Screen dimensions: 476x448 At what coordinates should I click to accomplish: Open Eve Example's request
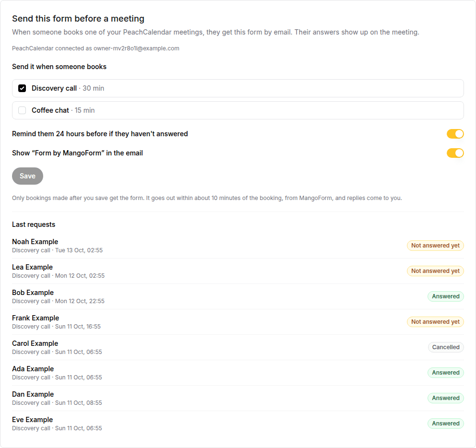pos(238,424)
